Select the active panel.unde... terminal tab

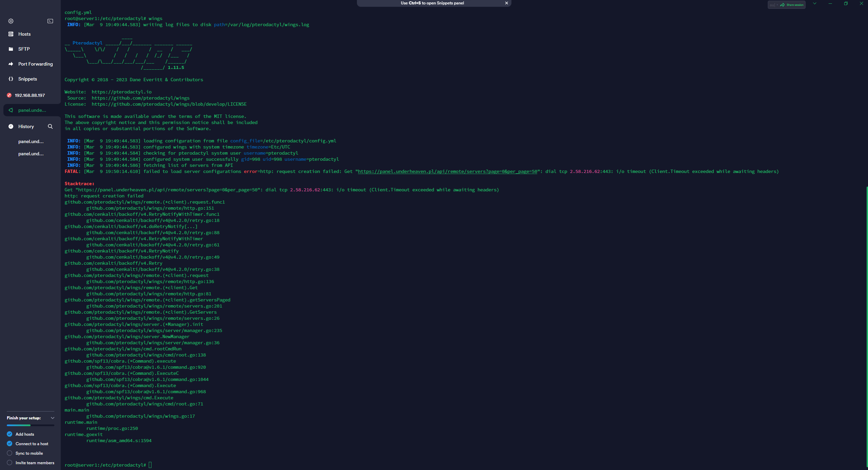coord(32,110)
